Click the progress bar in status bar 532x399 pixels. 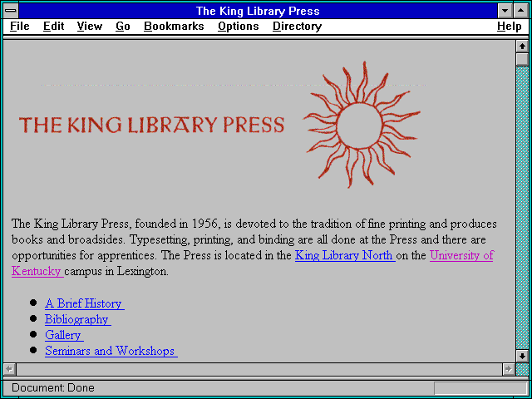480,388
